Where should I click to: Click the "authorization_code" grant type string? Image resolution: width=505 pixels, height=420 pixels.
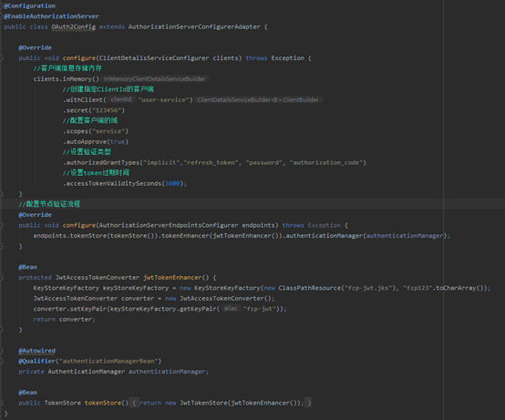point(326,162)
